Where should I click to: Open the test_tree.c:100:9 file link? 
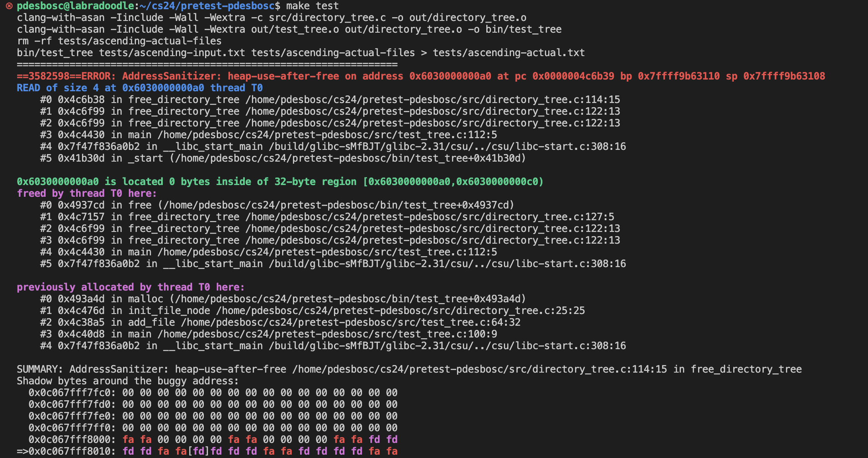click(x=327, y=334)
